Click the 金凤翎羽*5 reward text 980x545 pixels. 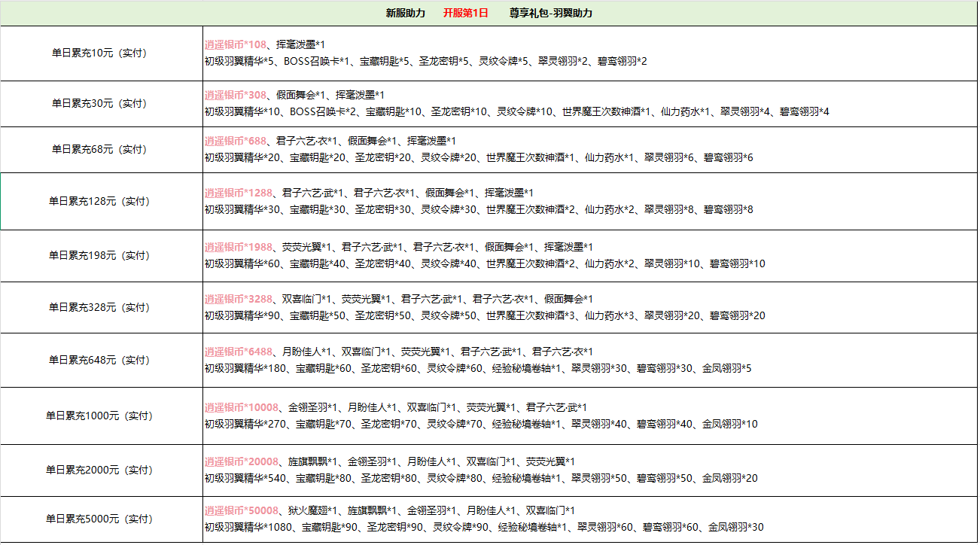tap(726, 369)
